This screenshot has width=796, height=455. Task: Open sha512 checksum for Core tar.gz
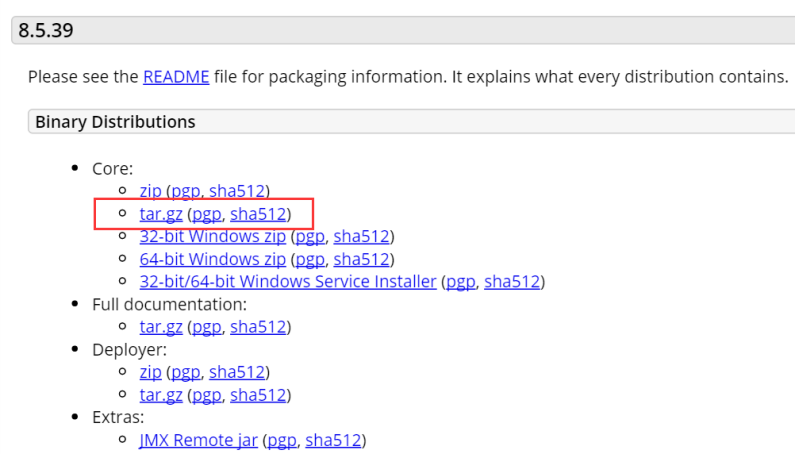[x=258, y=214]
